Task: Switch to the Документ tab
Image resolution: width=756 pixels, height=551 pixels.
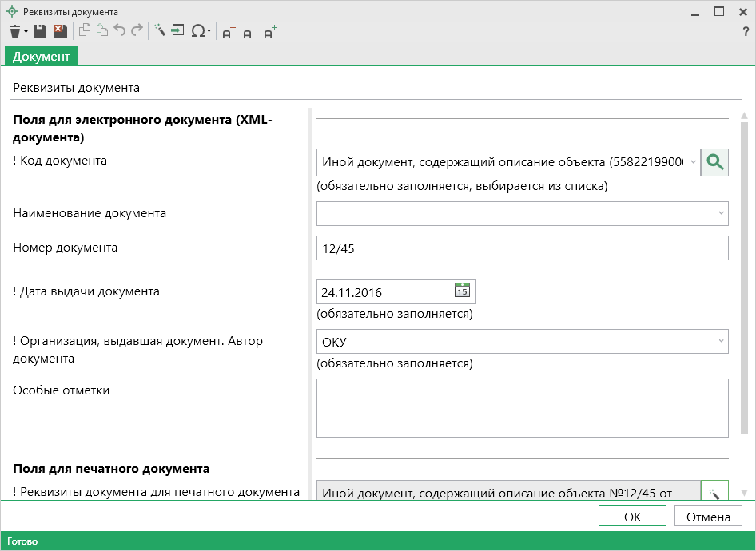Action: pos(42,56)
